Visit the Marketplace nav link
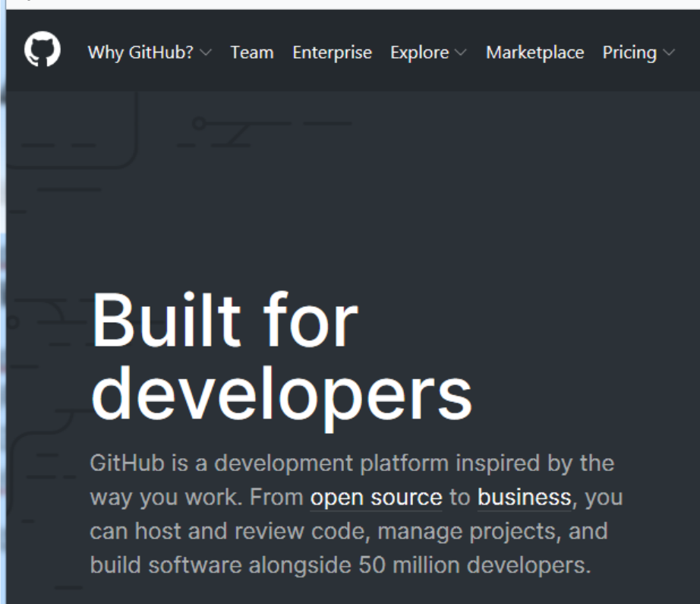 click(x=534, y=52)
